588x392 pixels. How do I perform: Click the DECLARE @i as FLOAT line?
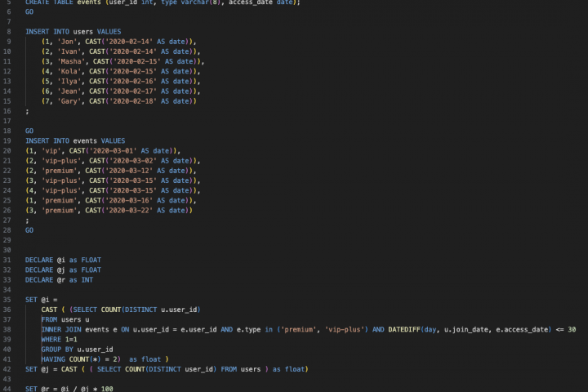coord(63,260)
